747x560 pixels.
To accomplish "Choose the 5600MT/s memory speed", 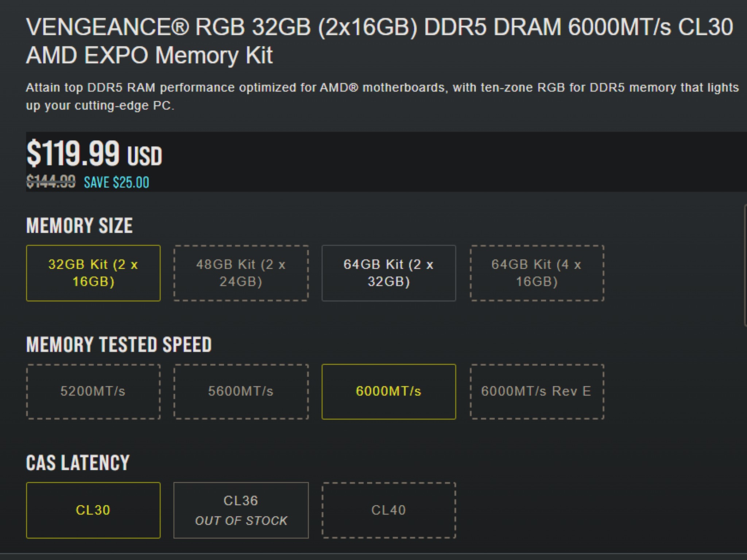I will pos(241,391).
